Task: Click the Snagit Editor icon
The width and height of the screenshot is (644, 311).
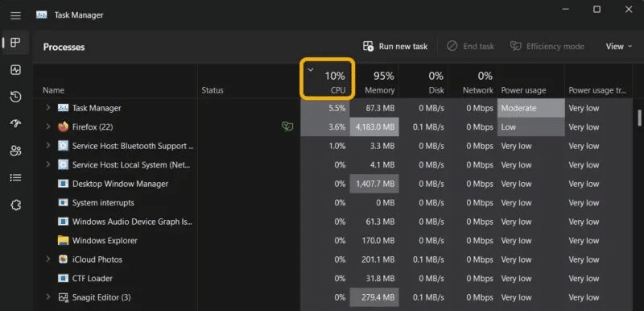Action: pos(63,297)
